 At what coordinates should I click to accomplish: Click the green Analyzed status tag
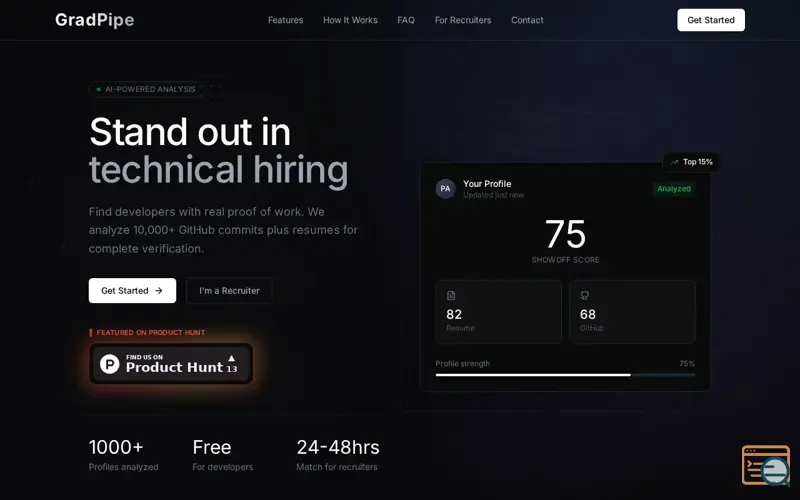[674, 189]
